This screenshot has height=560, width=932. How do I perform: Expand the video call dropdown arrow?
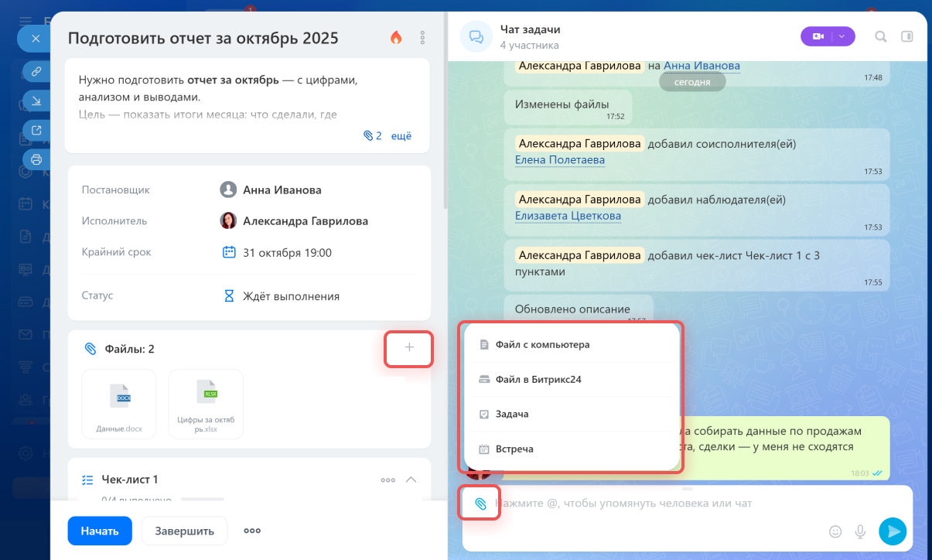(842, 36)
